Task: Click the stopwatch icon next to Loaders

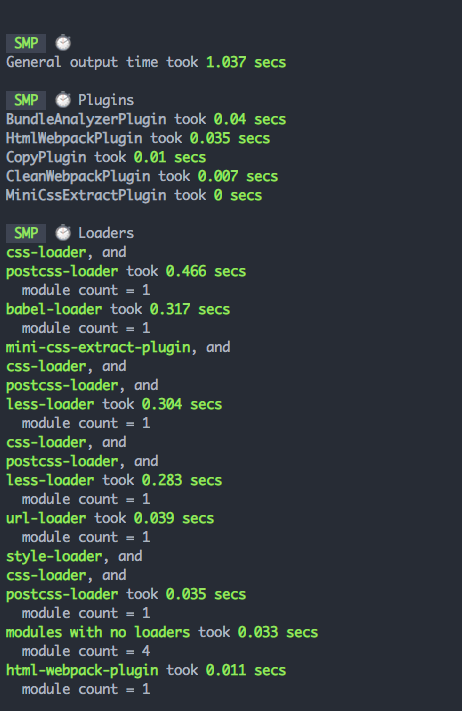Action: pyautogui.click(x=63, y=233)
